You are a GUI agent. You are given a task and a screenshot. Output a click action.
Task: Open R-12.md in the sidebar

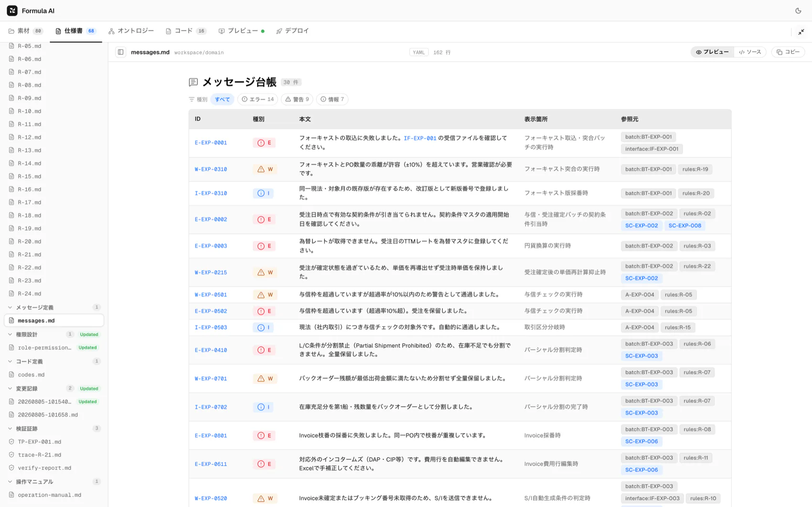tap(54, 137)
